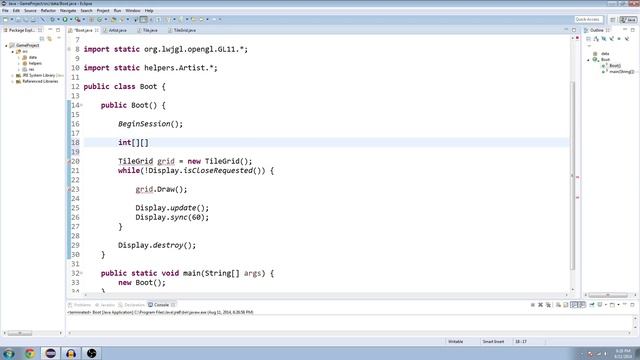Open the Navigate menu
This screenshot has height=360, width=640.
point(68,11)
